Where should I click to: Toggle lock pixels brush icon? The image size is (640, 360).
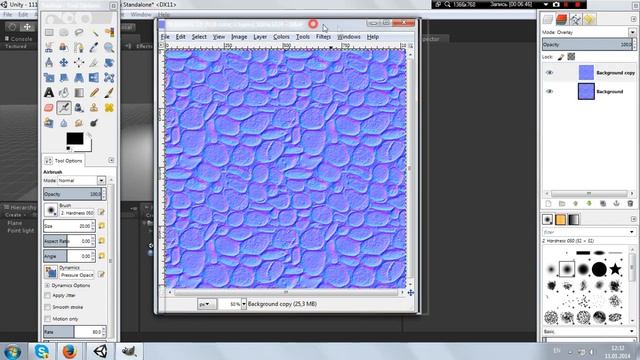click(x=561, y=57)
